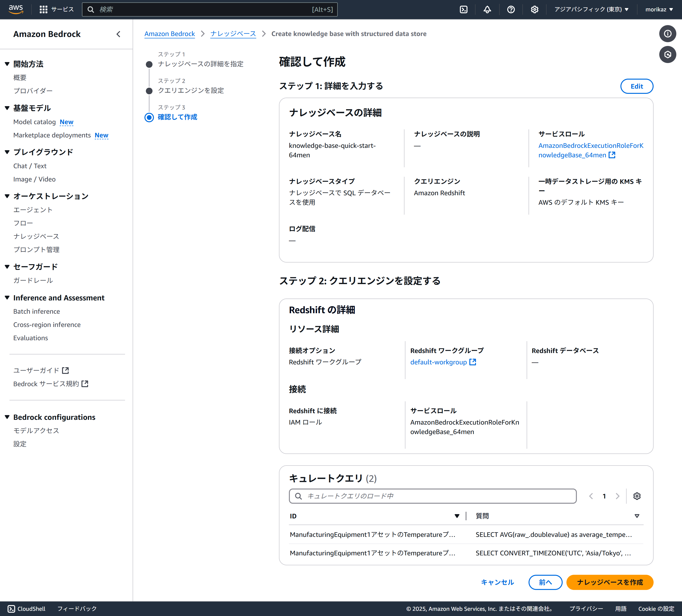Open ナレッジベース in the sidebar
The height and width of the screenshot is (616, 682).
pyautogui.click(x=36, y=236)
